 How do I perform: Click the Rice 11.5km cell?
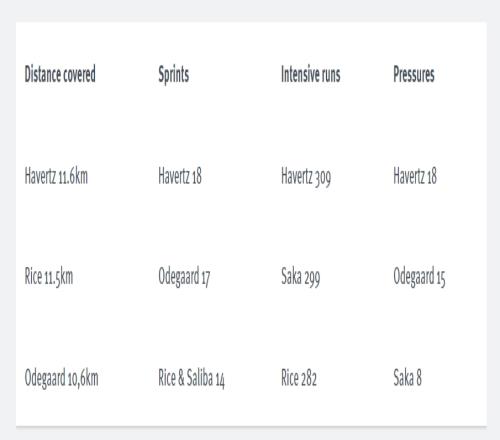49,277
